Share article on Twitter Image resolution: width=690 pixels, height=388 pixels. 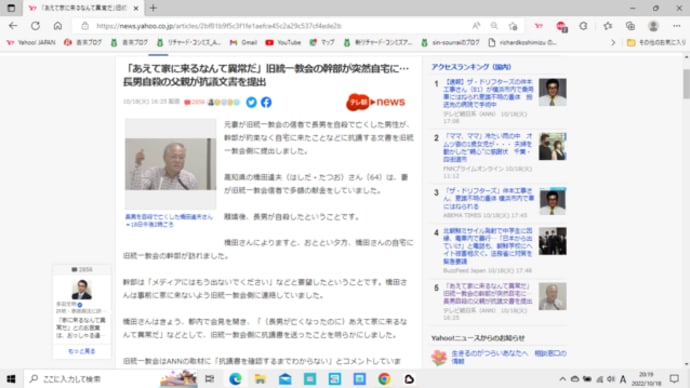click(251, 102)
